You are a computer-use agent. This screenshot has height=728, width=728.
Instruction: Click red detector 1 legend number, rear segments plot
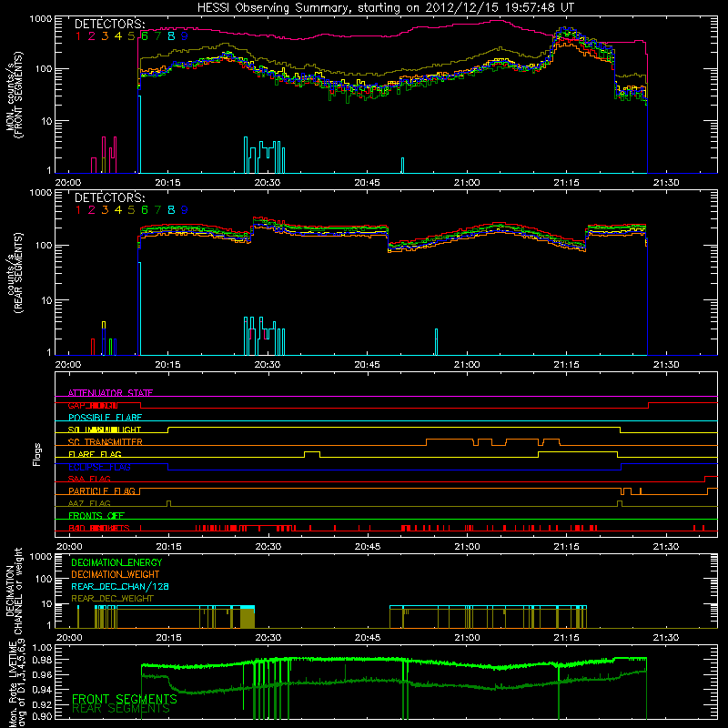click(x=78, y=210)
